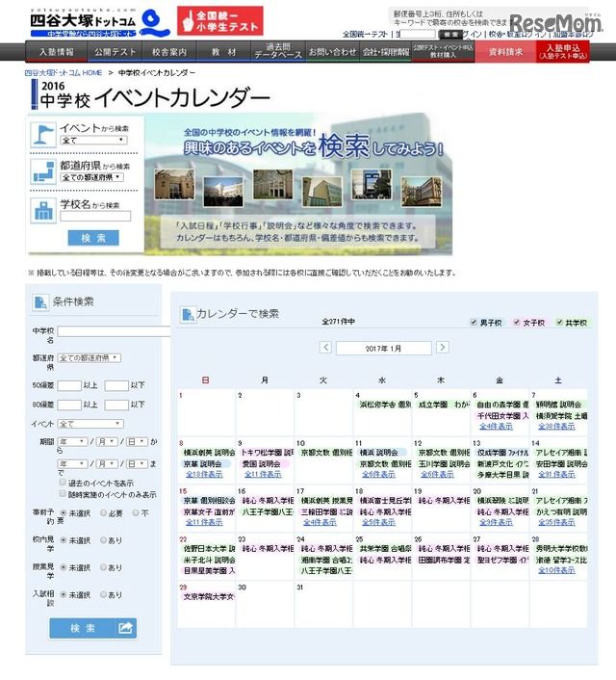Viewport: 616px width, 680px height.
Task: Select あり for 入試相談
Action: click(x=104, y=594)
